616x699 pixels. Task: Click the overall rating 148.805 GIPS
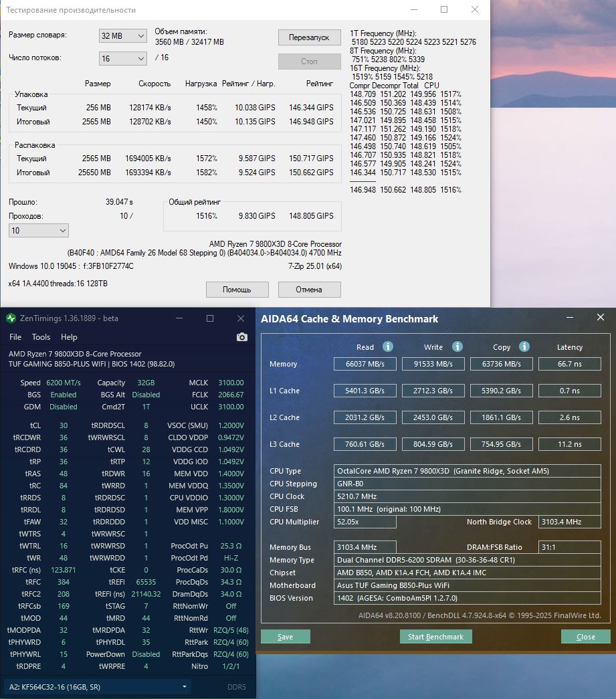point(311,216)
